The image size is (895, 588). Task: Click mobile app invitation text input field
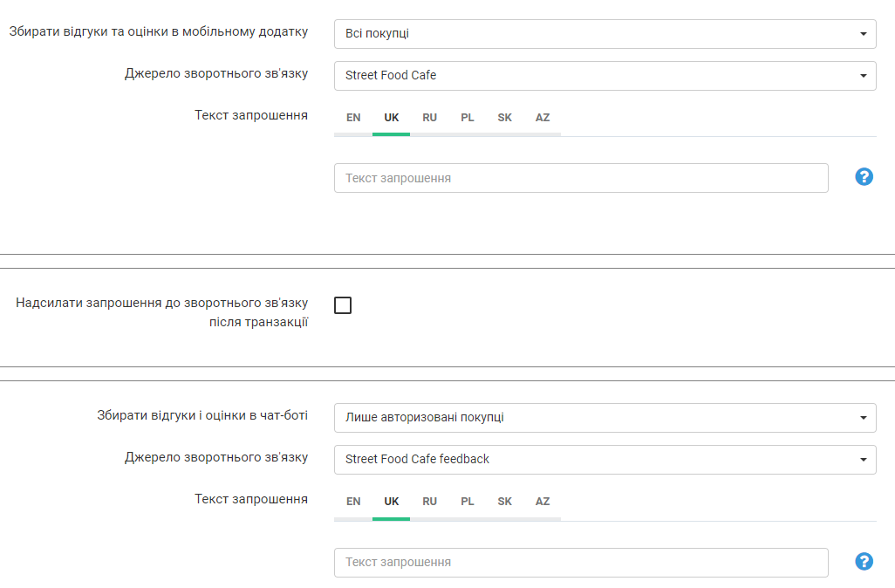581,178
